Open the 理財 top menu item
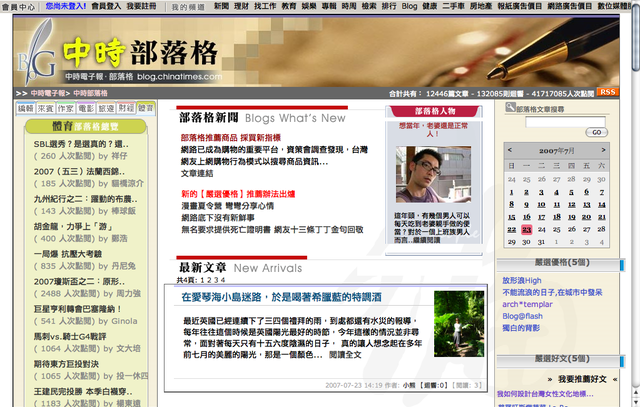 point(241,6)
